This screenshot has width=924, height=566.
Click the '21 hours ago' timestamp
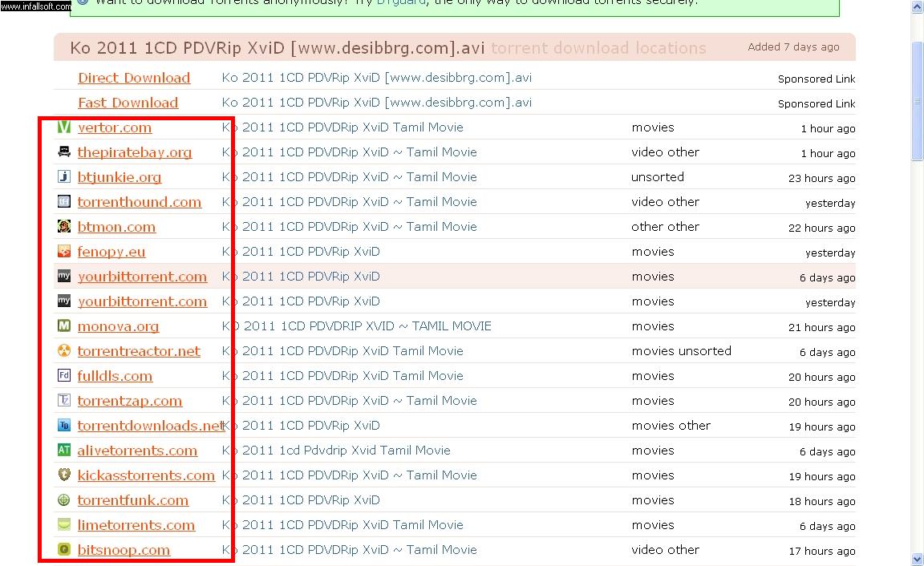821,327
